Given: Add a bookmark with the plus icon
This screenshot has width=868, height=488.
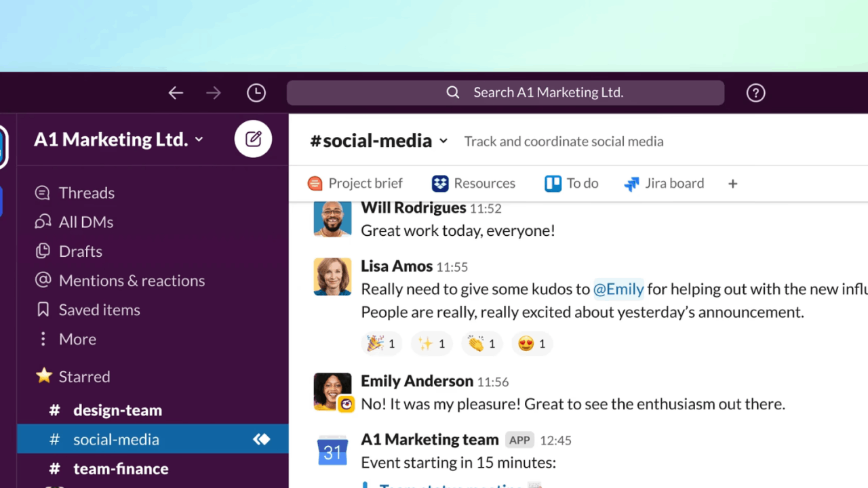Looking at the screenshot, I should point(732,184).
